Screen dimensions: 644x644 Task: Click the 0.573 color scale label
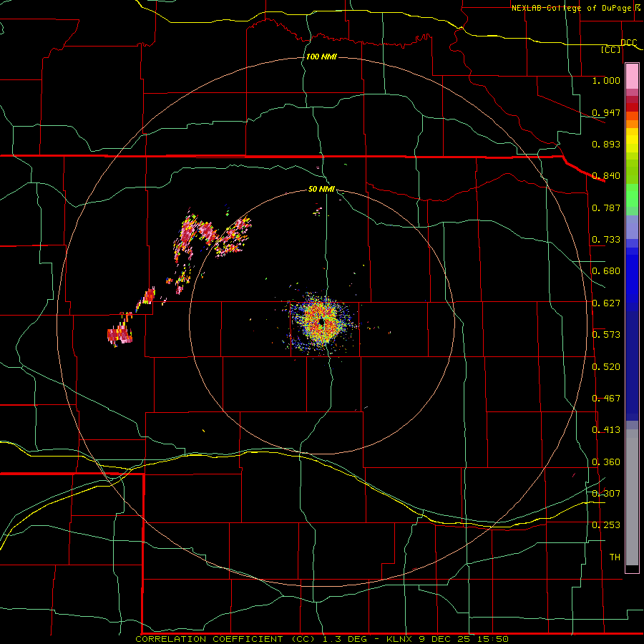pos(606,335)
